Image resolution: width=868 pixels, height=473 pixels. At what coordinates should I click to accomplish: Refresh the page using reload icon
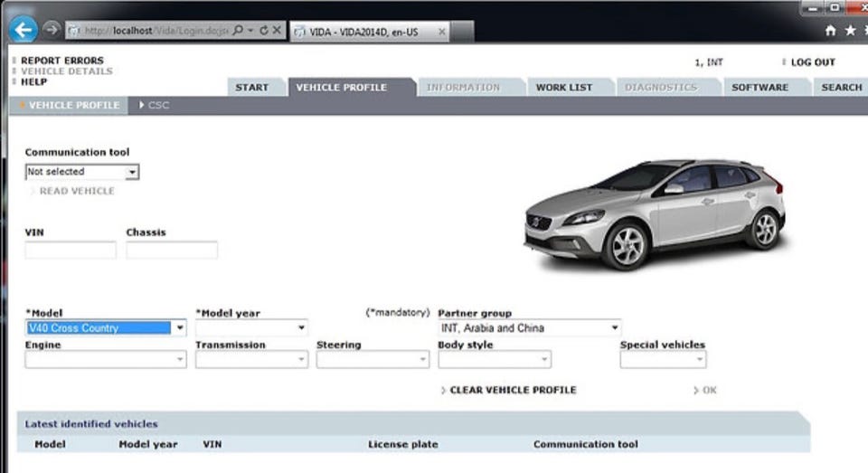263,31
